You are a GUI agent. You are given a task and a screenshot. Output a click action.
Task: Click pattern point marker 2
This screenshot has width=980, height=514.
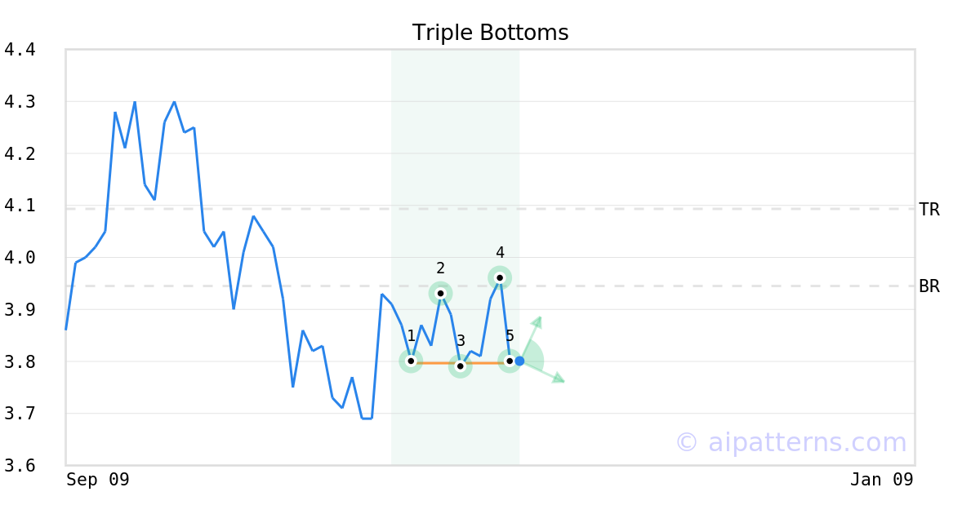coord(440,293)
